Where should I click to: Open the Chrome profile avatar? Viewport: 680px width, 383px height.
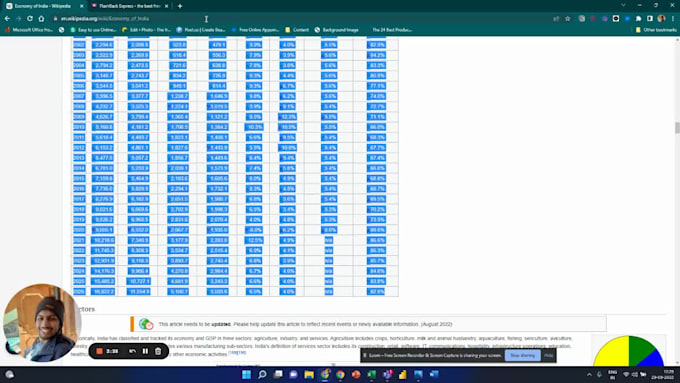pos(661,19)
